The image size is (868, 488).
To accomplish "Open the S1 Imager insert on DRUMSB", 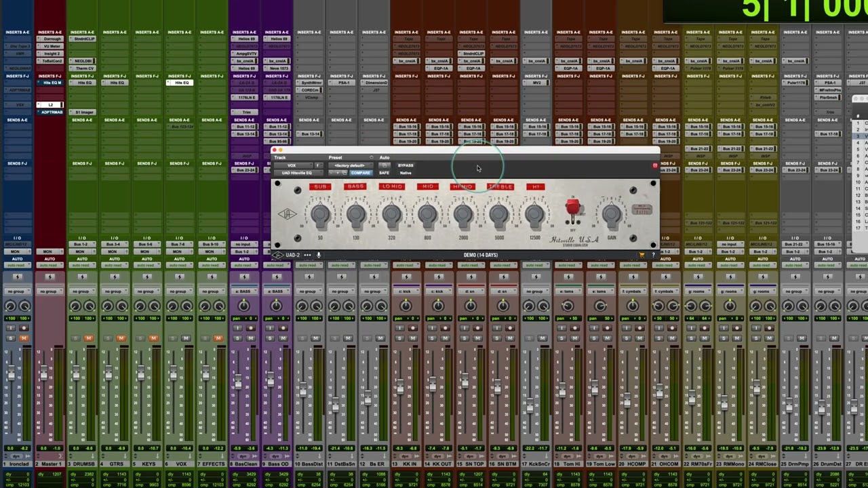I will (x=82, y=112).
